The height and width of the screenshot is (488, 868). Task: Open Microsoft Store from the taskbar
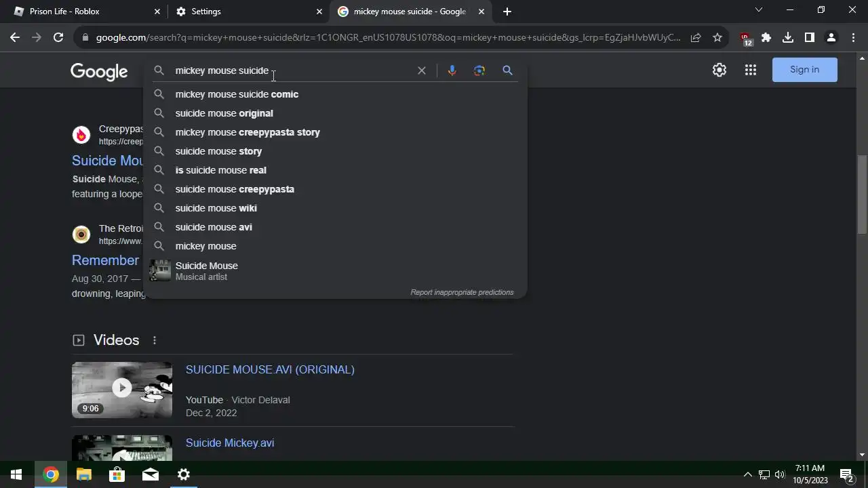[x=117, y=474]
